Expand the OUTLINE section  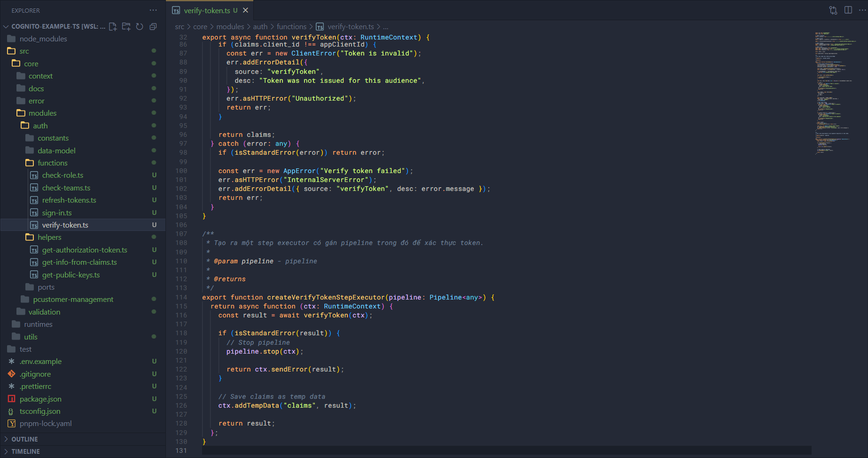point(24,439)
